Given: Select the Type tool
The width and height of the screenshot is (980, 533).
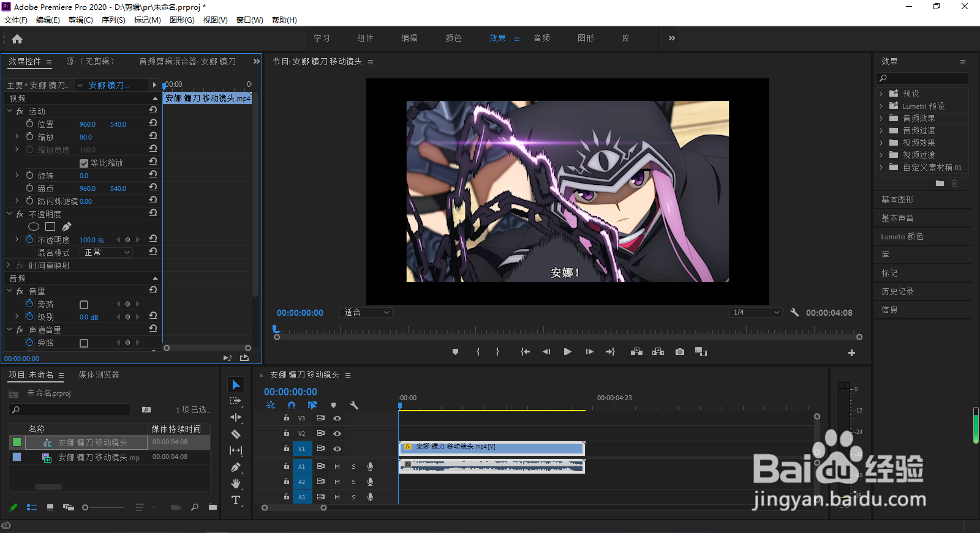Looking at the screenshot, I should (236, 500).
